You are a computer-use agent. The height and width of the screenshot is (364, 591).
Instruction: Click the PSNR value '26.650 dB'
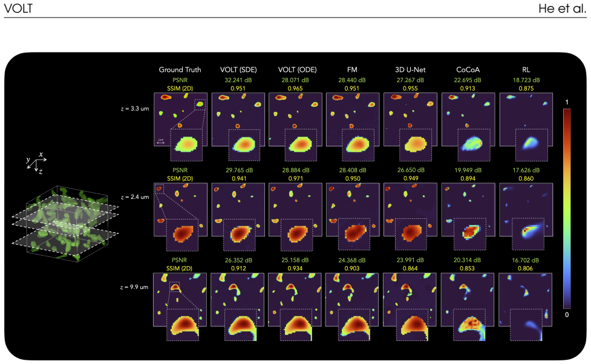click(x=411, y=170)
